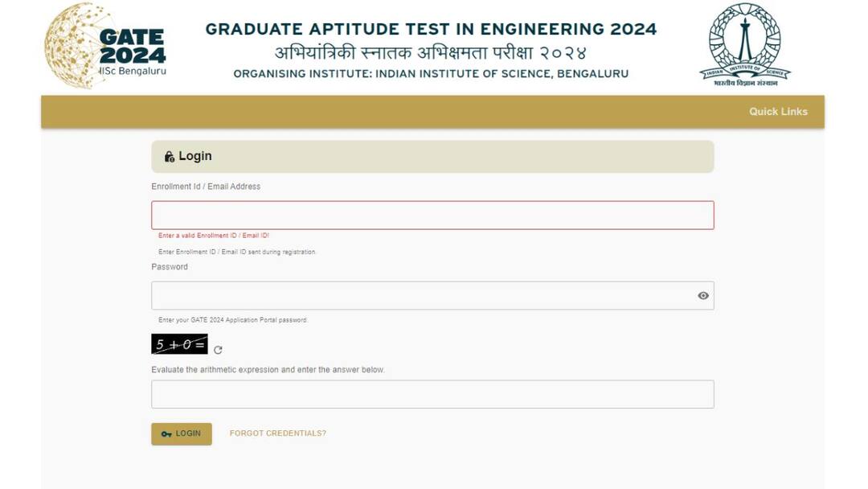Toggle password visibility with the eye control
Viewport: 868px width, 489px height.
tap(703, 295)
